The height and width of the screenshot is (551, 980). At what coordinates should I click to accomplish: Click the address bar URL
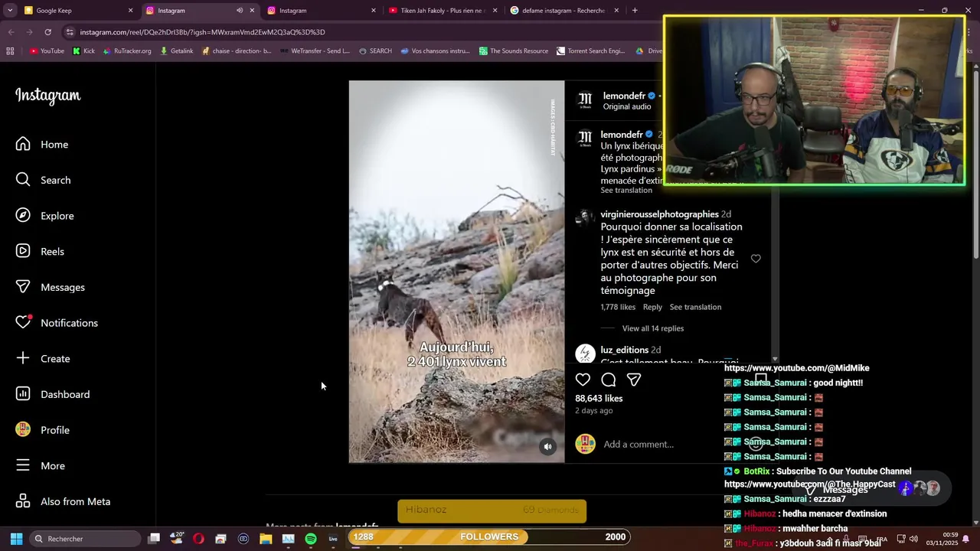pyautogui.click(x=202, y=32)
